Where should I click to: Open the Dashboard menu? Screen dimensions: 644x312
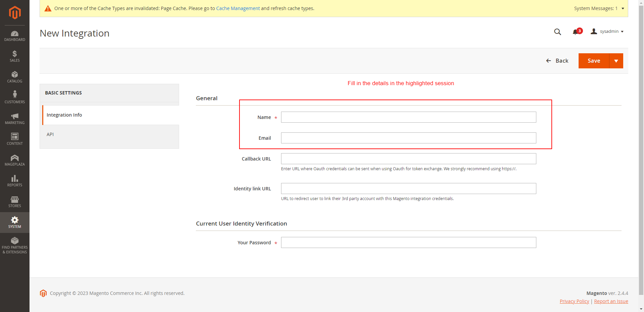pyautogui.click(x=15, y=36)
